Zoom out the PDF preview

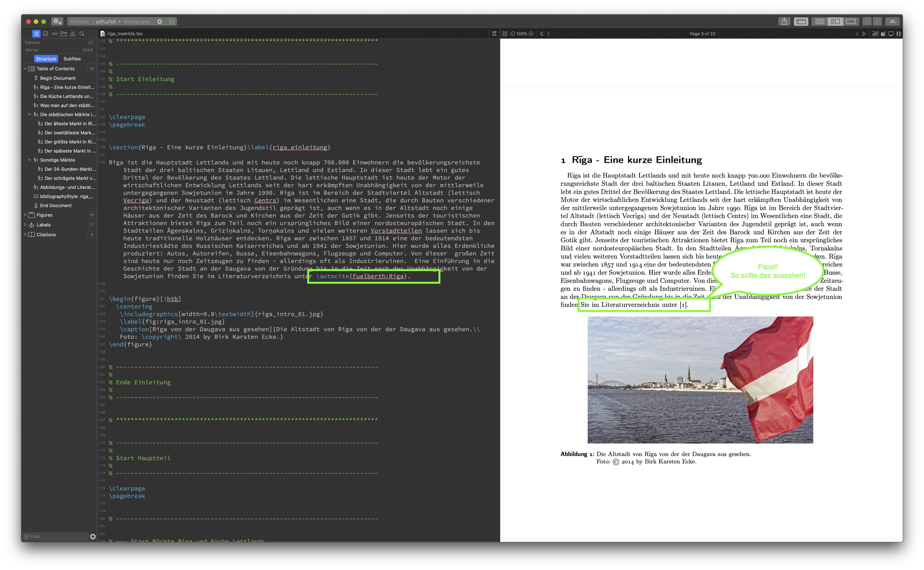pos(513,34)
